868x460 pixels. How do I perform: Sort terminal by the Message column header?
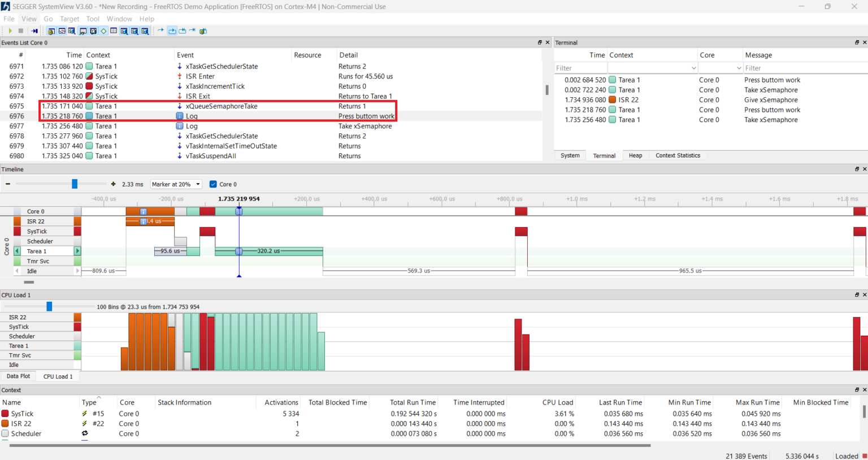[805, 55]
